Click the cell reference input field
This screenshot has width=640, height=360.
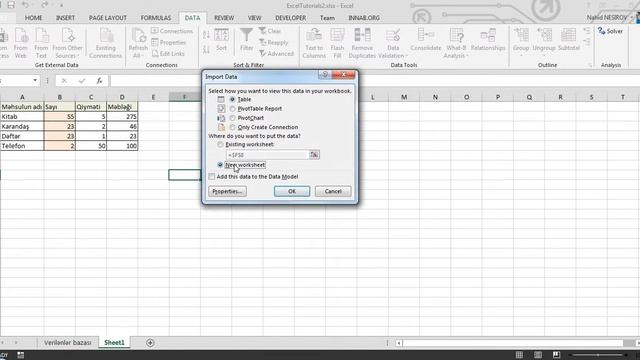coord(267,155)
